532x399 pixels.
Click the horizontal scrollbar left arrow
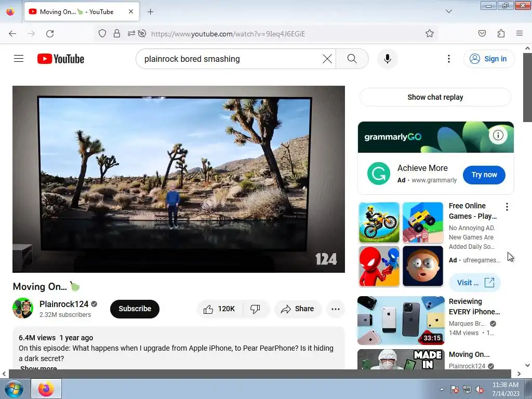click(x=4, y=374)
